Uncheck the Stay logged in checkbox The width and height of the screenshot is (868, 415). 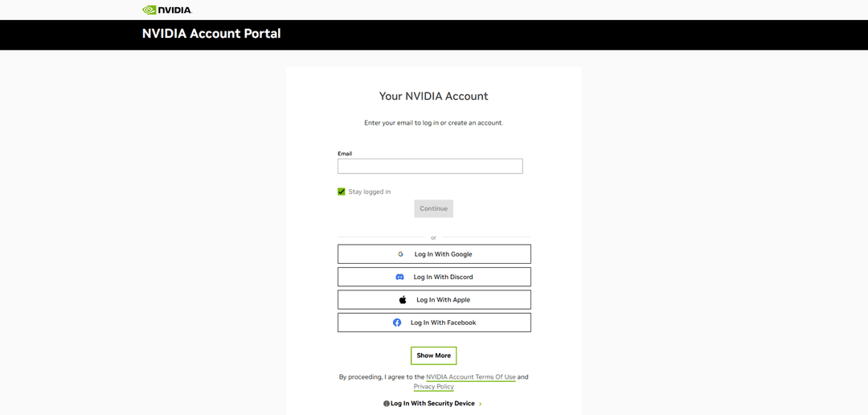(x=342, y=191)
